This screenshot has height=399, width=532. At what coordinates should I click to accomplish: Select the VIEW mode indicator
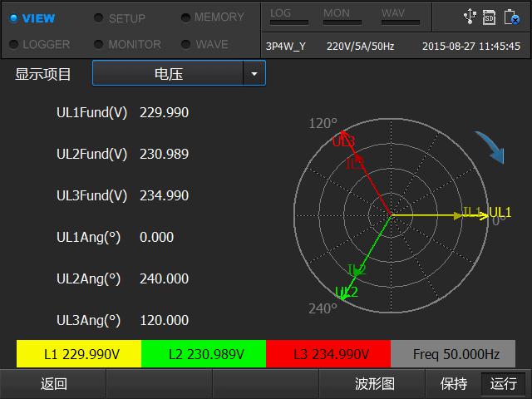32,18
